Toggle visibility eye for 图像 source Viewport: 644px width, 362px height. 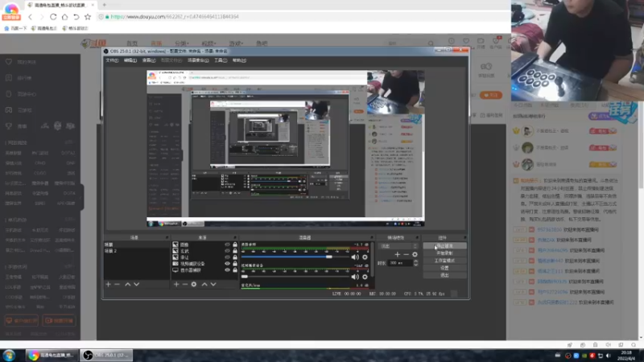(227, 245)
